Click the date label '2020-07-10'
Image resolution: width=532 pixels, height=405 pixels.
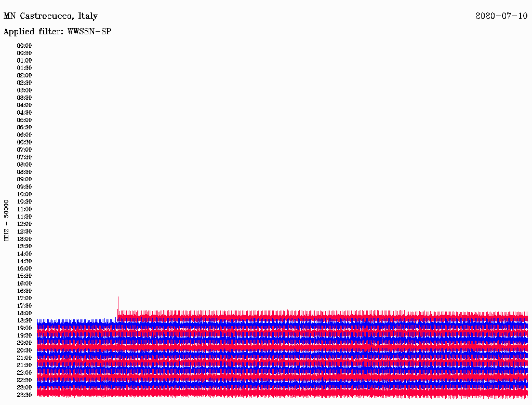(501, 16)
